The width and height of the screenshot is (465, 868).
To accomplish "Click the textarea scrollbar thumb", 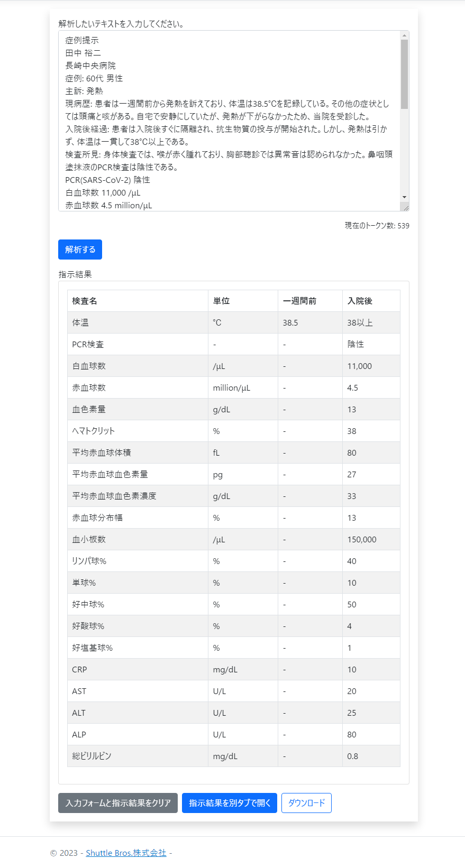I will [405, 74].
